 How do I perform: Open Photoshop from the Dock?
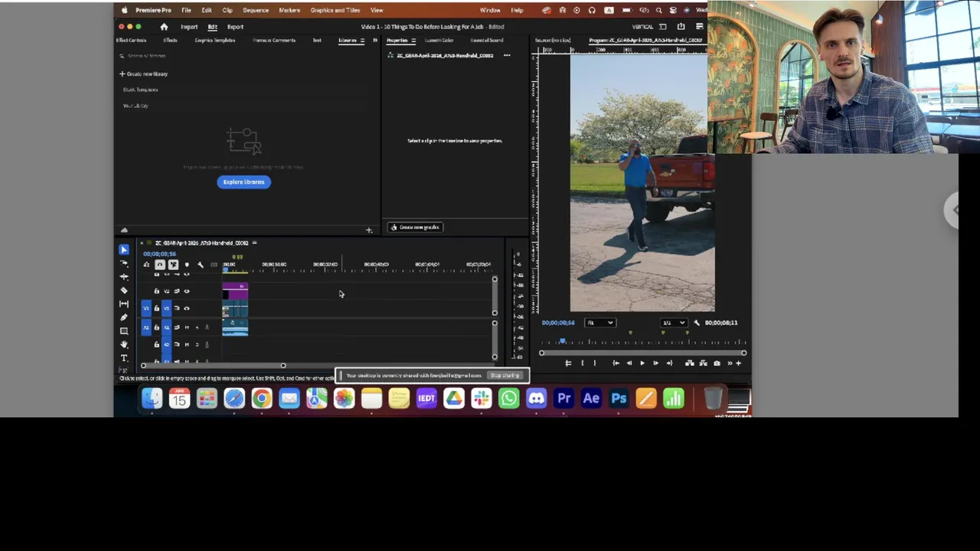pos(619,398)
